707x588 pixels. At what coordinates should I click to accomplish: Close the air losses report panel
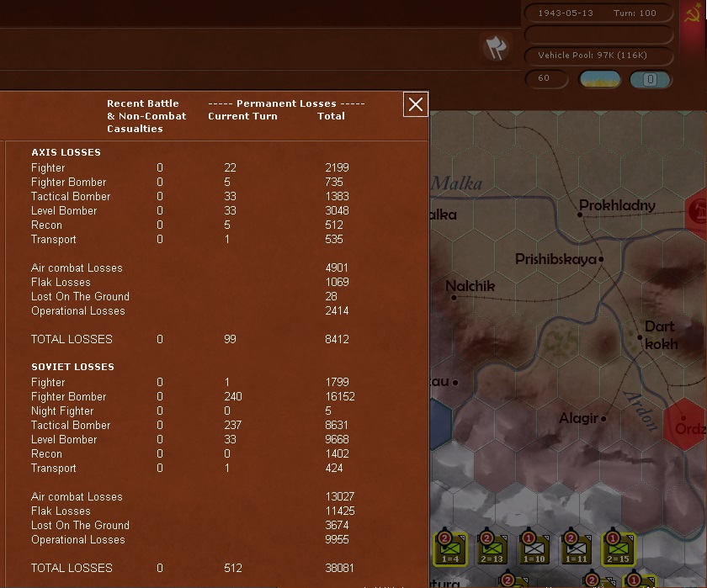pos(416,103)
